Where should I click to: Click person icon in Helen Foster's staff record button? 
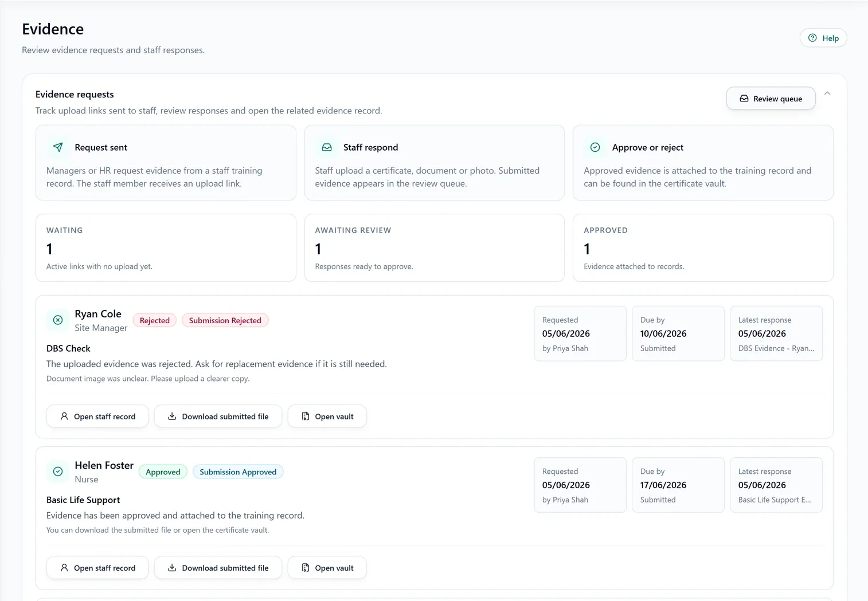click(x=64, y=568)
